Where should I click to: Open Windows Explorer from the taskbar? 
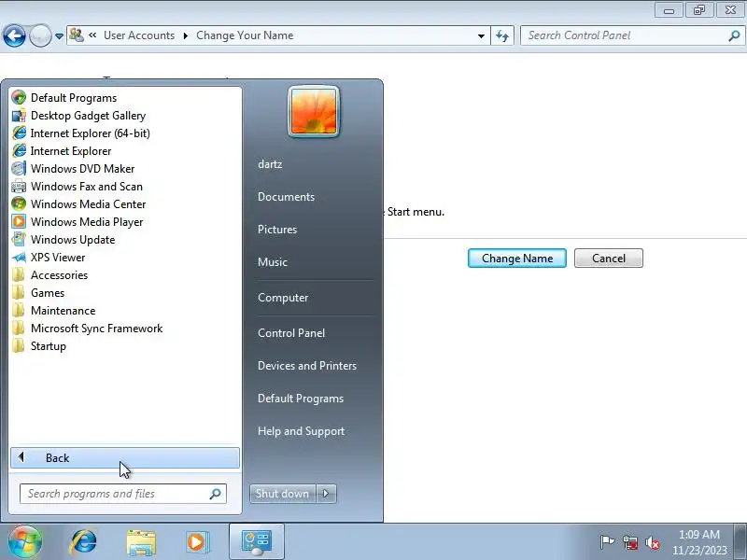[141, 542]
